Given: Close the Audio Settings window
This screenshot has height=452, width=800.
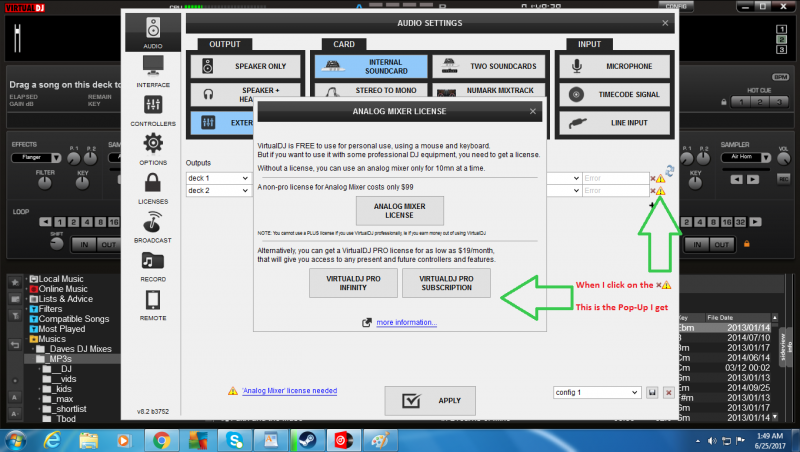Looking at the screenshot, I should [x=665, y=23].
